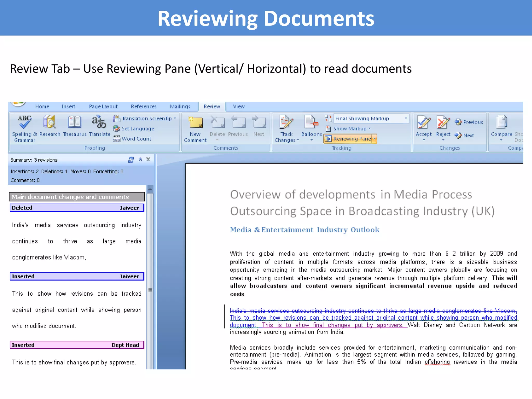The height and width of the screenshot is (399, 532).
Task: Switch to the Insert tab
Action: (x=68, y=107)
